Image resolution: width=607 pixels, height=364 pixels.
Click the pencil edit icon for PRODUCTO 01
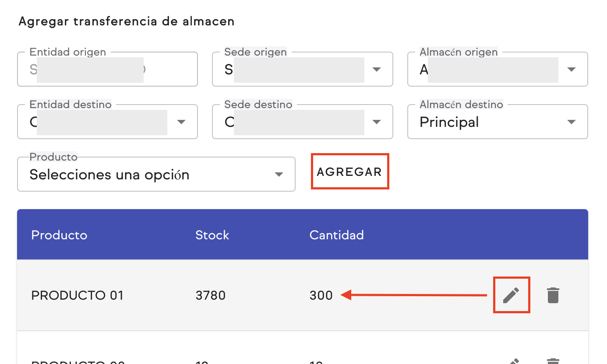click(x=511, y=295)
